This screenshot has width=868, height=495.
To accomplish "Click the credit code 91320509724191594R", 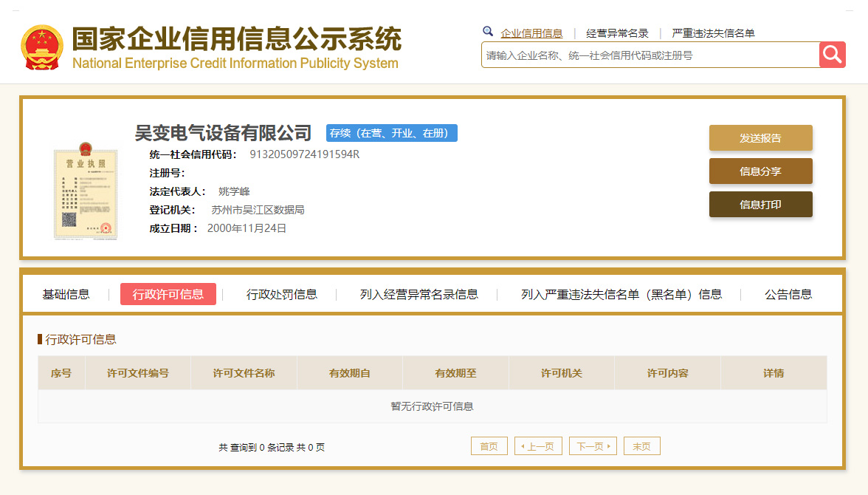I will [304, 154].
